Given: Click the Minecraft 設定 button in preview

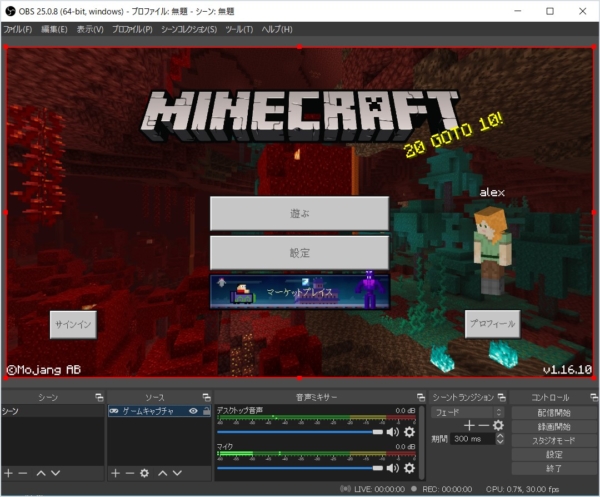Looking at the screenshot, I should pyautogui.click(x=299, y=253).
